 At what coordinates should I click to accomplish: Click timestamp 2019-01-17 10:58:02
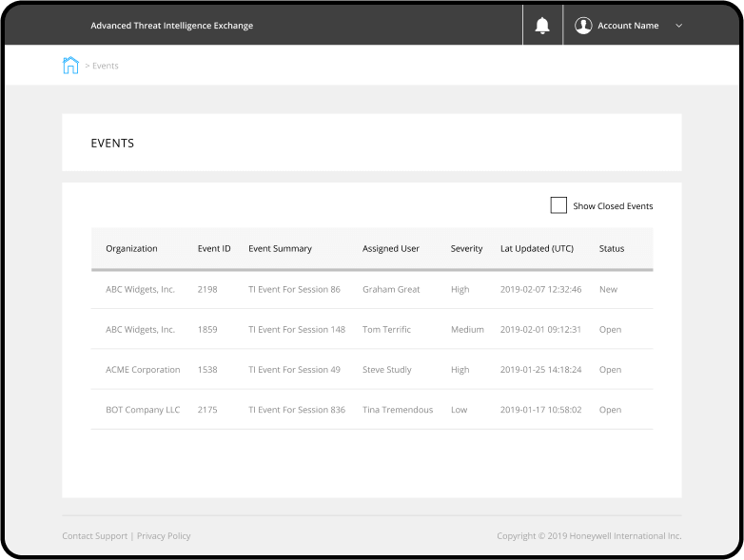click(540, 410)
